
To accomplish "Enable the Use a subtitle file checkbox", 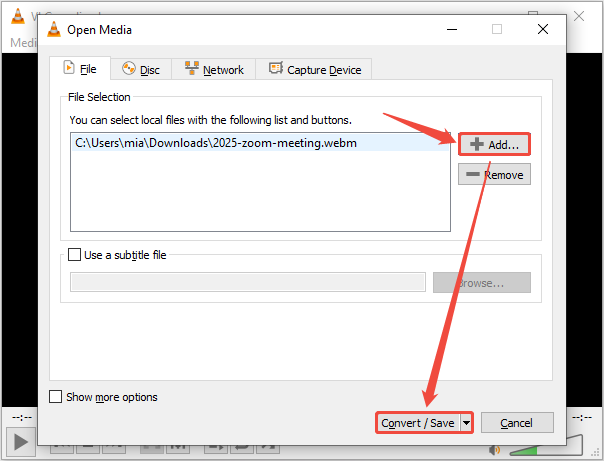I will pos(74,255).
